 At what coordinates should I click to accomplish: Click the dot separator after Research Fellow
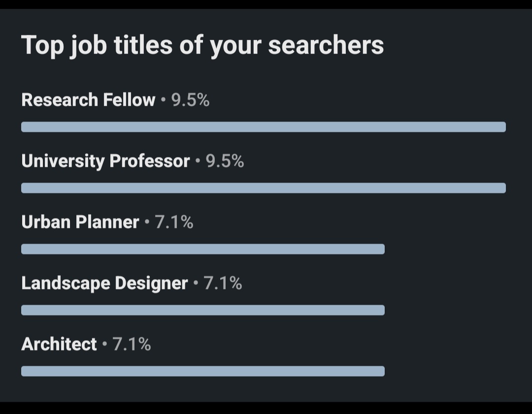[x=163, y=100]
